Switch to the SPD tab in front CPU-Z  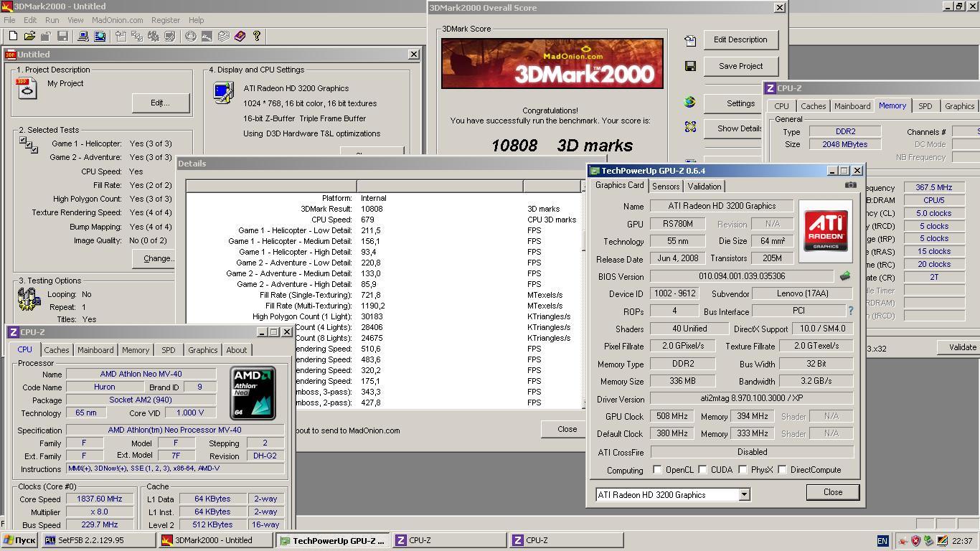[x=168, y=350]
